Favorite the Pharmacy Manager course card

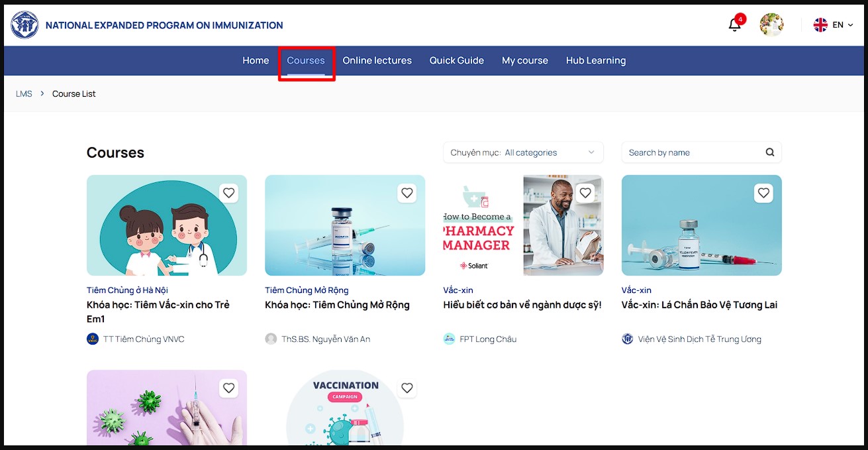coord(585,193)
